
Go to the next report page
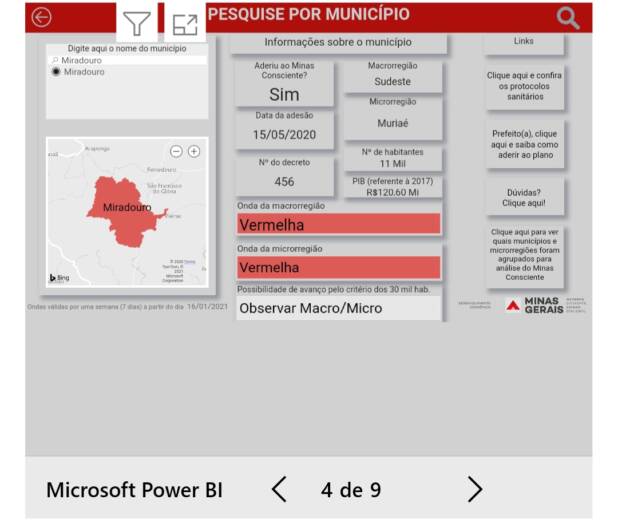coord(474,489)
